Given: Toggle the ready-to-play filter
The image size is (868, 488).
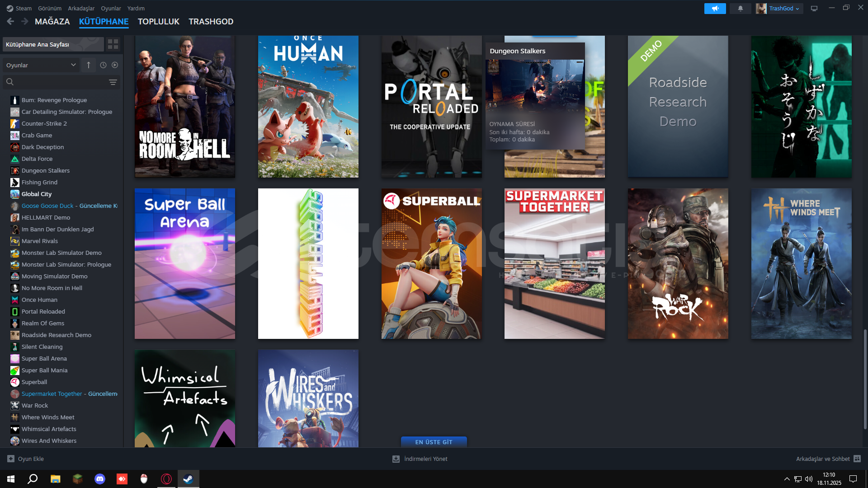Looking at the screenshot, I should 115,65.
